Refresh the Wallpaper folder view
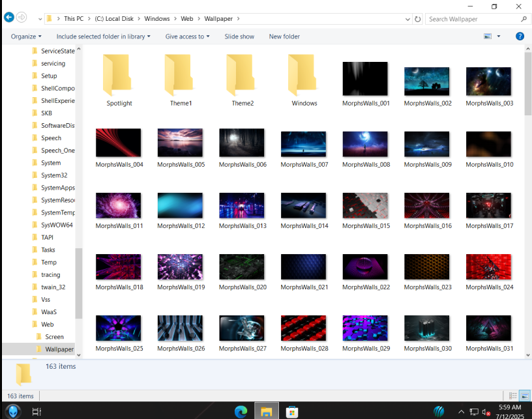Image resolution: width=532 pixels, height=419 pixels. point(418,19)
